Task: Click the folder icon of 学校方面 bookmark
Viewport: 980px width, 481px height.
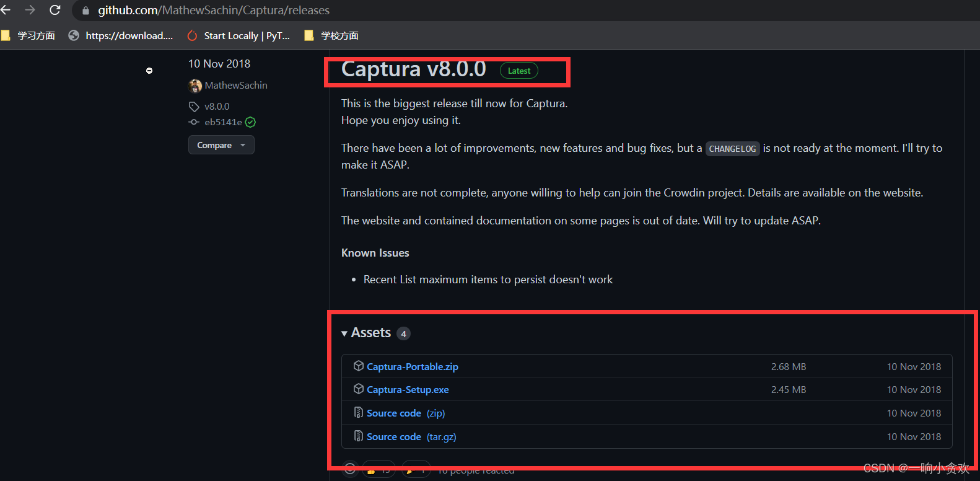Action: tap(309, 35)
